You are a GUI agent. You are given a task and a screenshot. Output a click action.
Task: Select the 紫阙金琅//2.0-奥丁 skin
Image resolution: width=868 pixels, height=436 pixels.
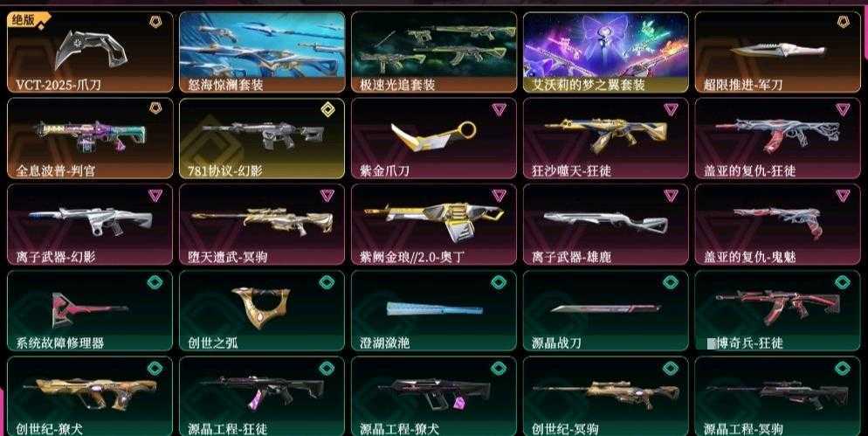[x=434, y=225]
